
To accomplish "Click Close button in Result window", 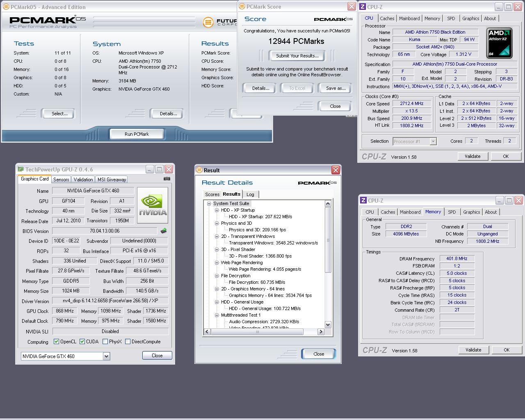I will point(319,354).
